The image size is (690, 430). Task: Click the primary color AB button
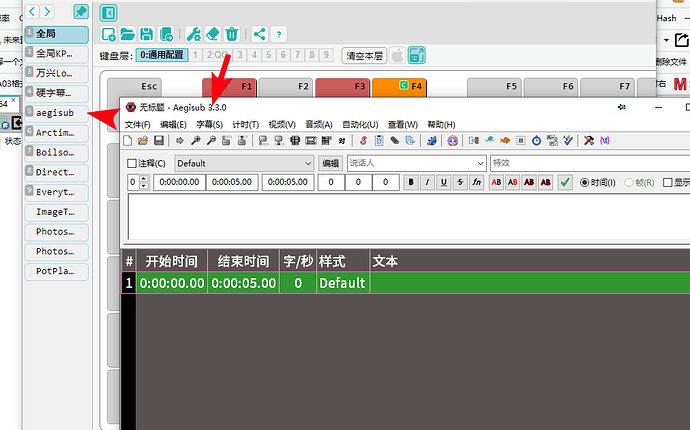coord(496,182)
